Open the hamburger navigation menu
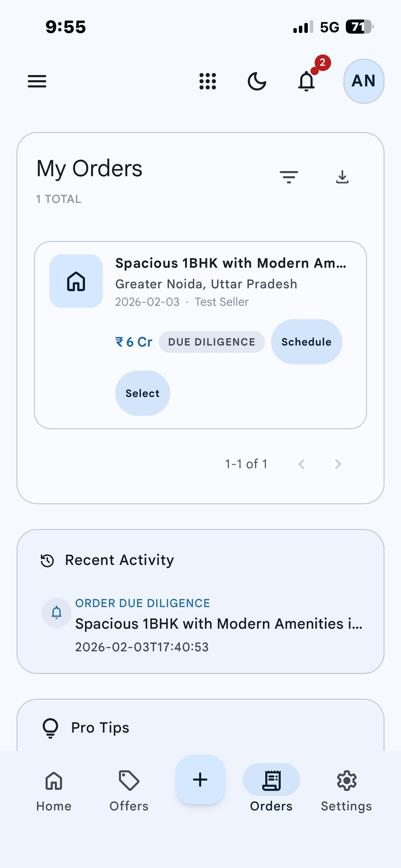 click(x=37, y=81)
